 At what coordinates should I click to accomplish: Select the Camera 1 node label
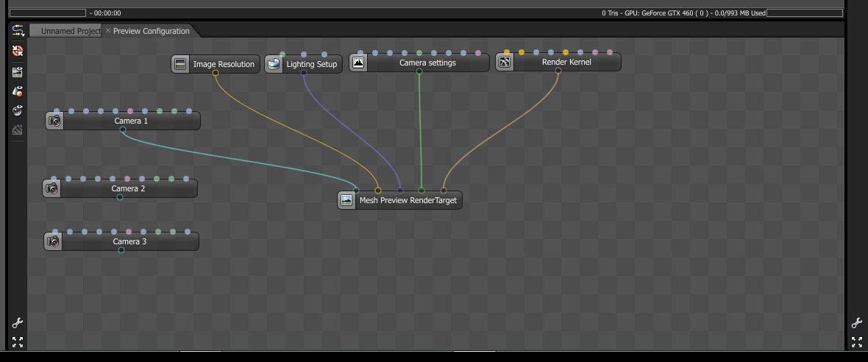click(131, 121)
